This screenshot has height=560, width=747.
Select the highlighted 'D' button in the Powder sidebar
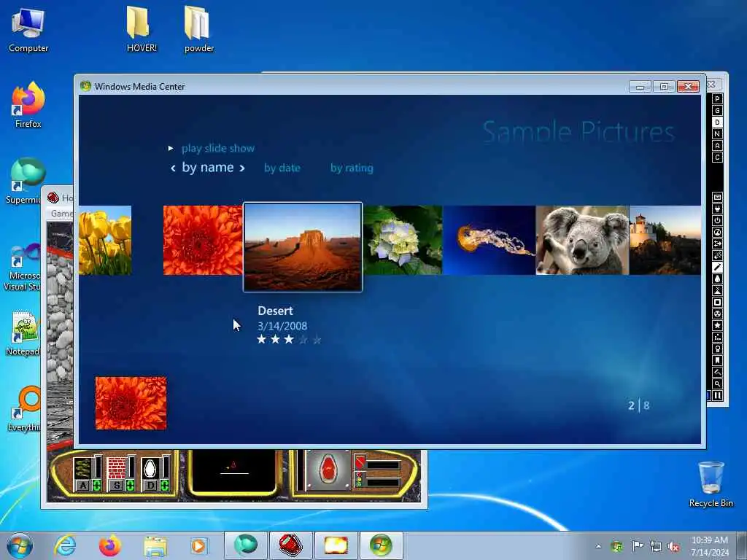tap(717, 122)
